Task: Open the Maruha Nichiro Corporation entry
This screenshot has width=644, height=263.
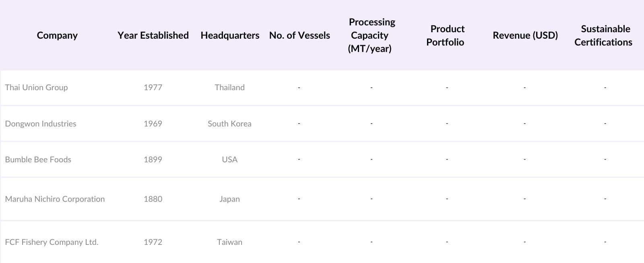Action: (55, 199)
